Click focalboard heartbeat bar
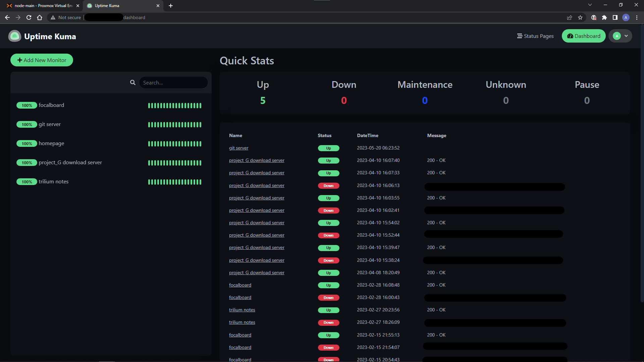644x362 pixels. point(175,106)
